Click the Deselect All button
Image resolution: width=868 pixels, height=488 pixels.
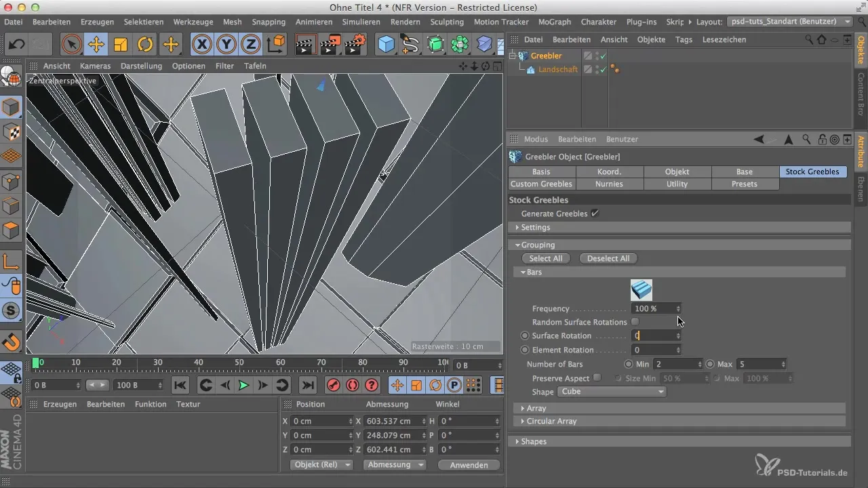point(608,258)
